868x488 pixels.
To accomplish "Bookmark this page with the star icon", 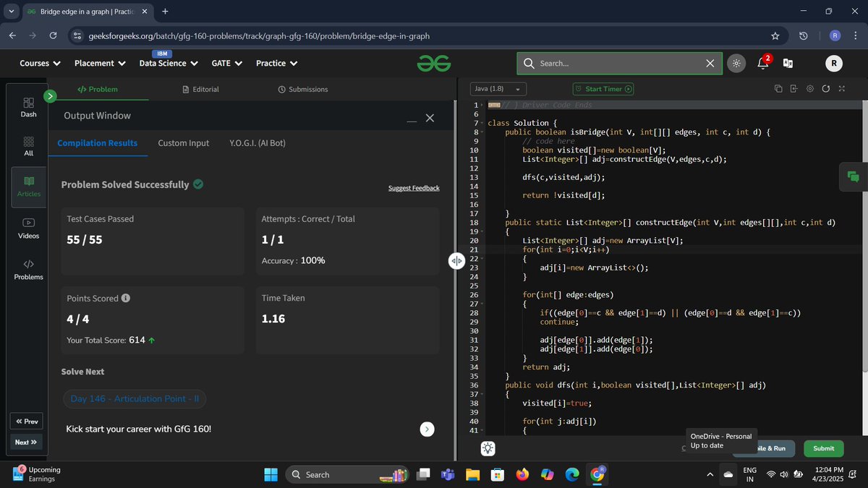I will tap(775, 35).
